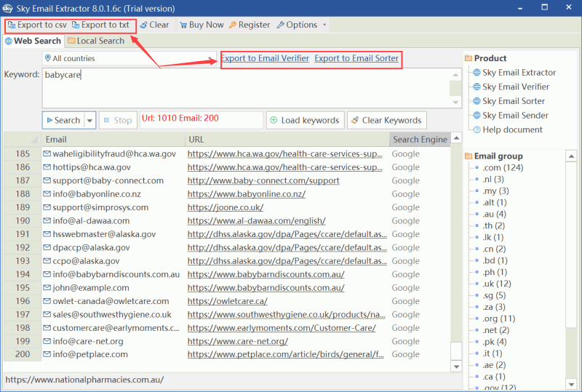Open the babyonline.co.nz URL link
The width and height of the screenshot is (582, 392).
(x=247, y=194)
